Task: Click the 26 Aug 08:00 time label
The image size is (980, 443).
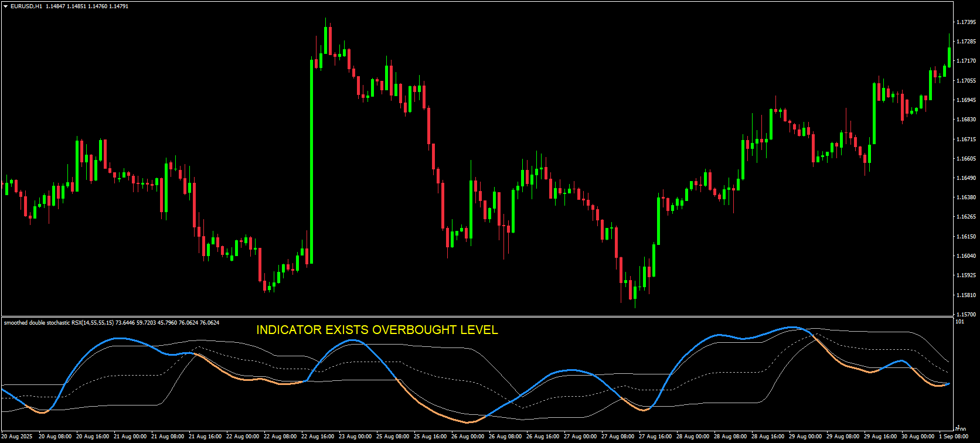Action: [505, 437]
